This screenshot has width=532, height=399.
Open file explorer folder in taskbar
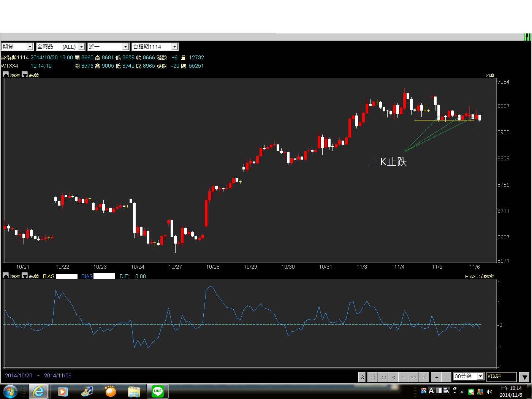(134, 391)
